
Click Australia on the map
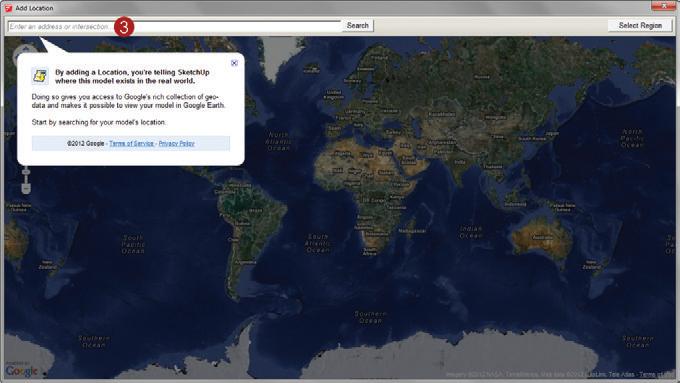coord(542,238)
